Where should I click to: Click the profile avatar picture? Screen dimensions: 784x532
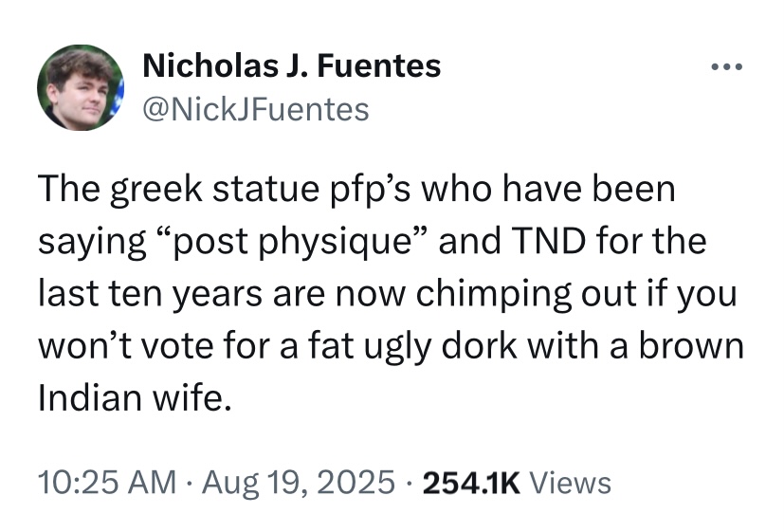tap(81, 87)
